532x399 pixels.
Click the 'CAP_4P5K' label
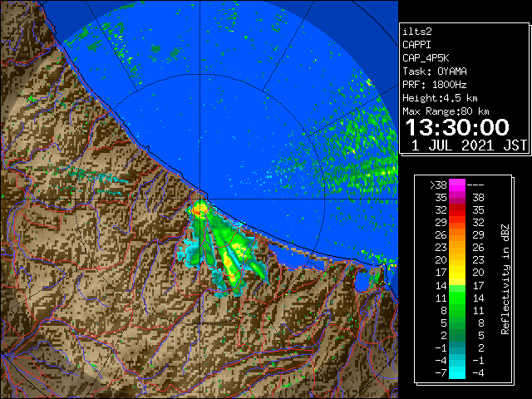pyautogui.click(x=426, y=58)
